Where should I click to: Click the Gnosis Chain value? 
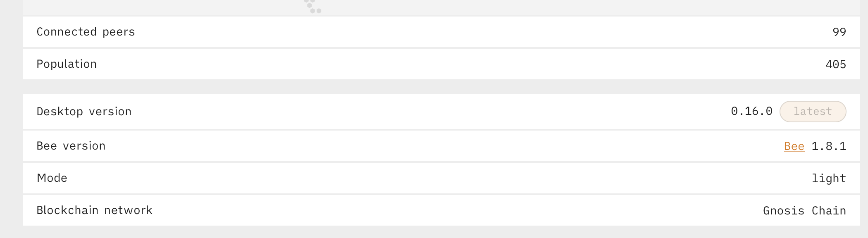[x=804, y=210]
